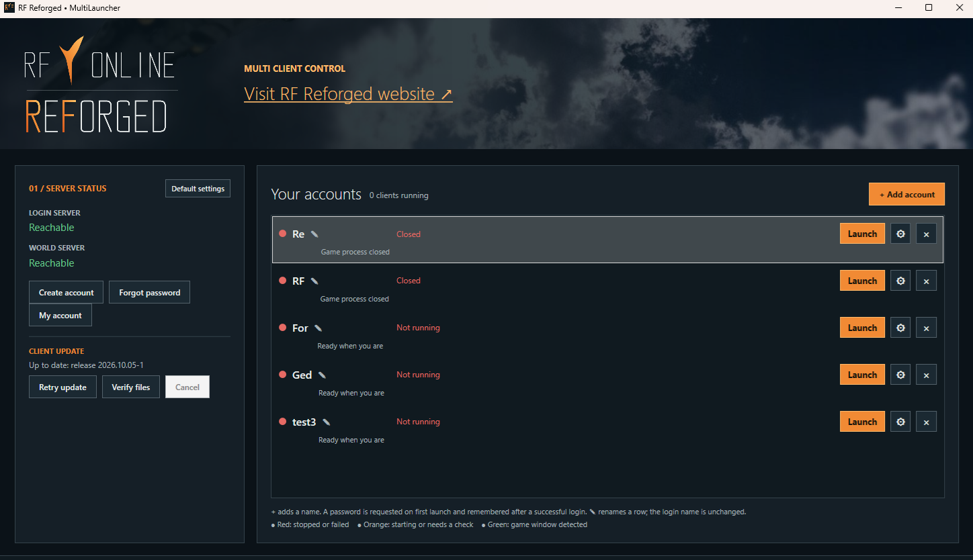The height and width of the screenshot is (560, 973).
Task: Open settings gear for RF account
Action: coord(900,281)
